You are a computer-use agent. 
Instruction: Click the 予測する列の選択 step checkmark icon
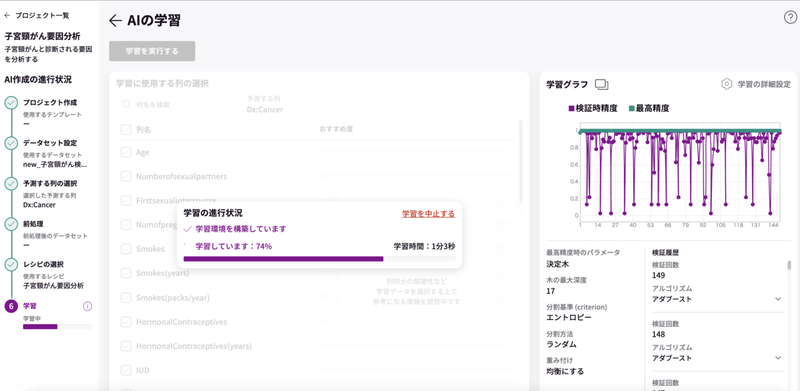click(x=11, y=184)
